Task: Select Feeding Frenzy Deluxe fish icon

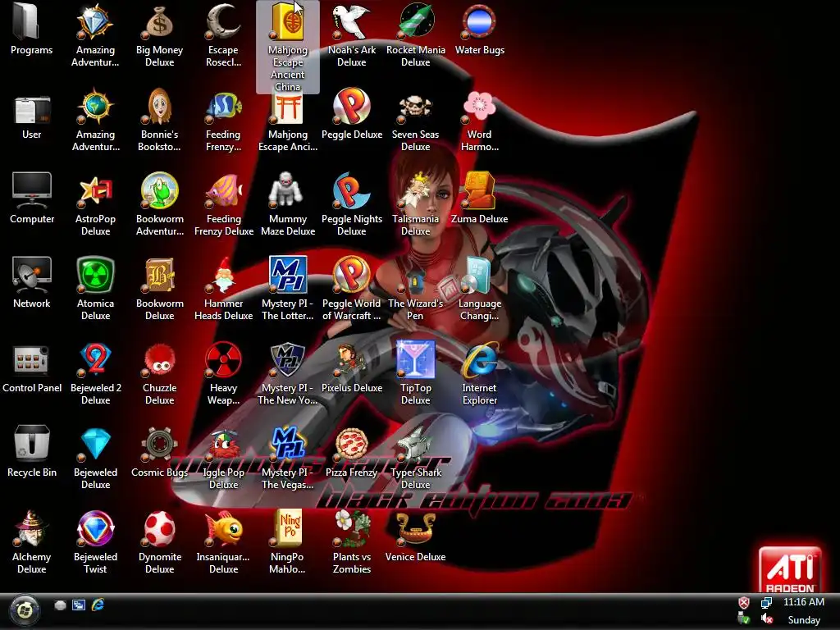Action: click(x=223, y=191)
